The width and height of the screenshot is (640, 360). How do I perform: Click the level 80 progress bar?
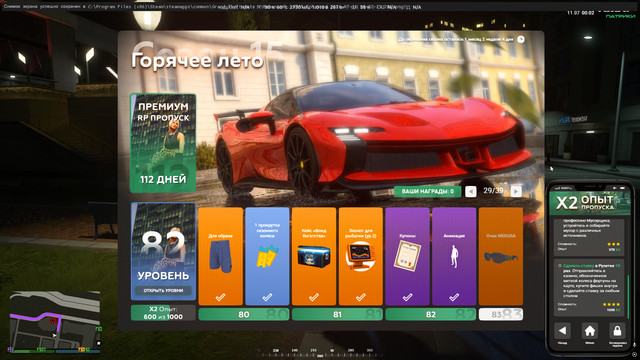pos(244,314)
